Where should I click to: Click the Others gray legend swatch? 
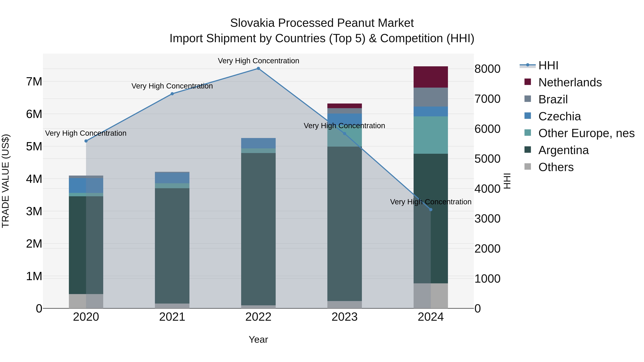coord(528,166)
